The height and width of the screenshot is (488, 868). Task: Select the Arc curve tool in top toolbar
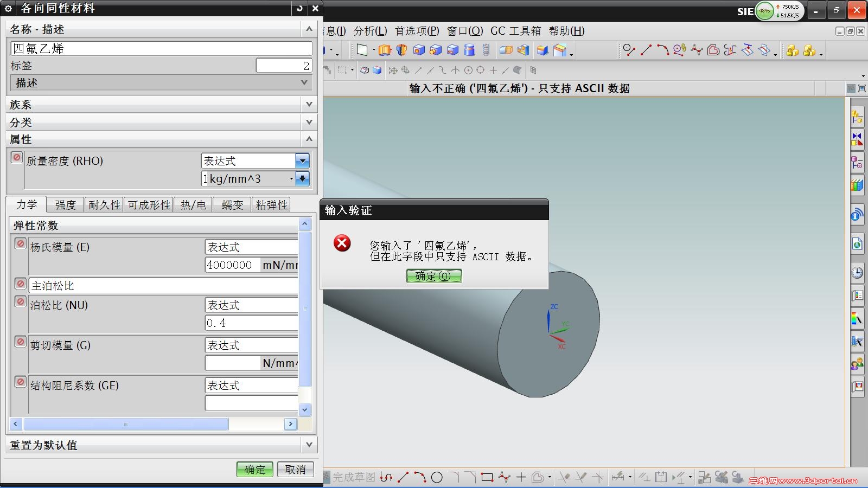(662, 50)
